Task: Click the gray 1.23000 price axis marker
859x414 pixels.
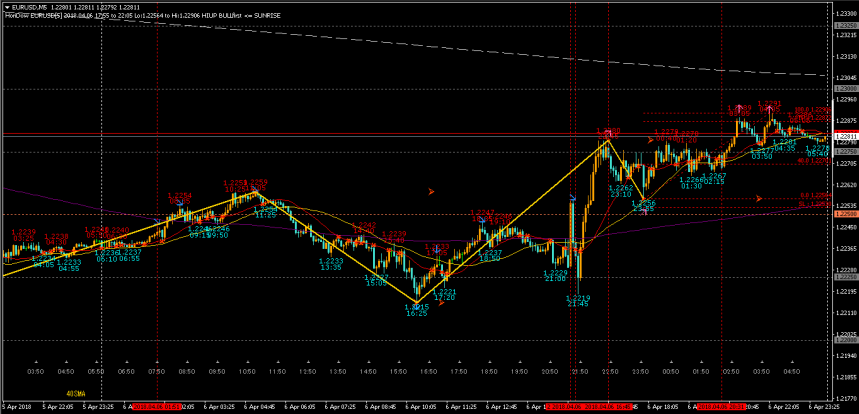Action: pos(846,88)
